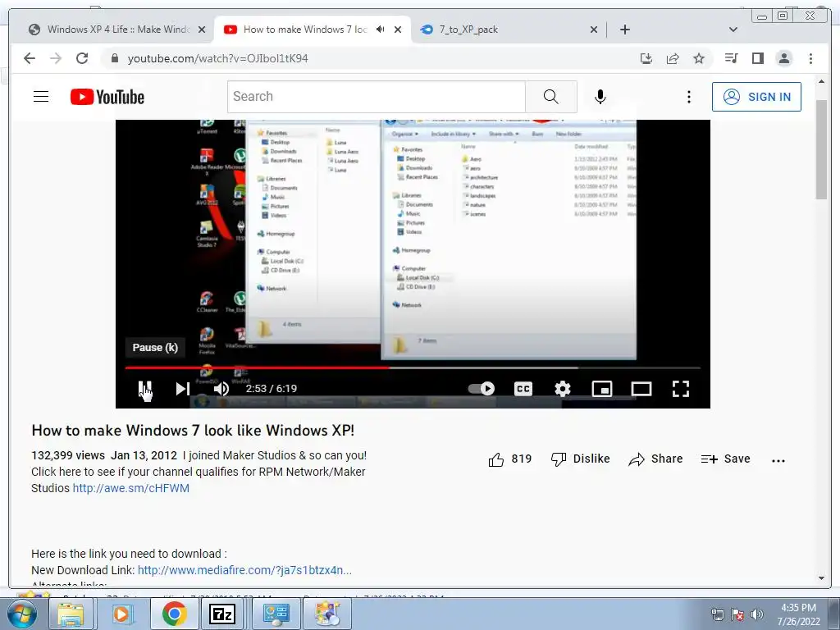Toggle the autoplay switch
The width and height of the screenshot is (840, 630).
(x=481, y=388)
